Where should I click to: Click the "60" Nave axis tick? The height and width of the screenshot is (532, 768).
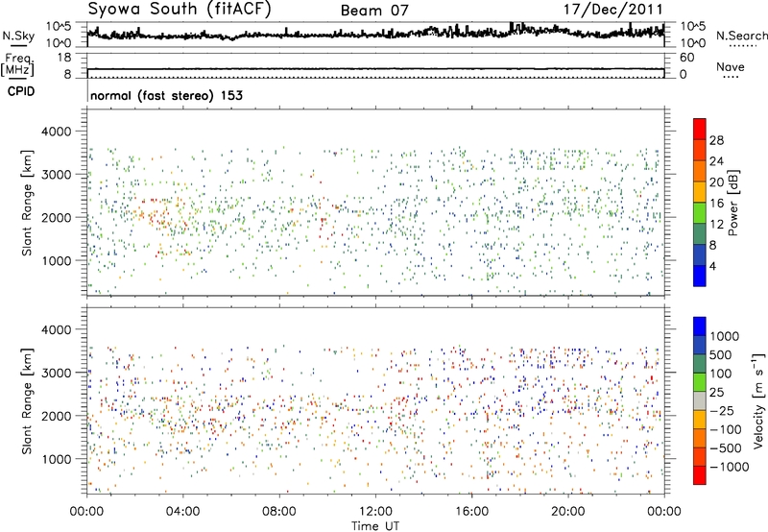686,58
